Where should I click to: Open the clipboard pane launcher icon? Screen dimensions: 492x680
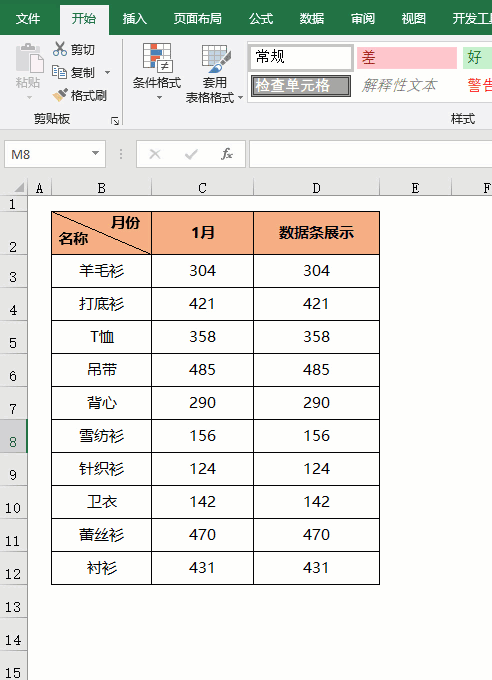[x=115, y=121]
